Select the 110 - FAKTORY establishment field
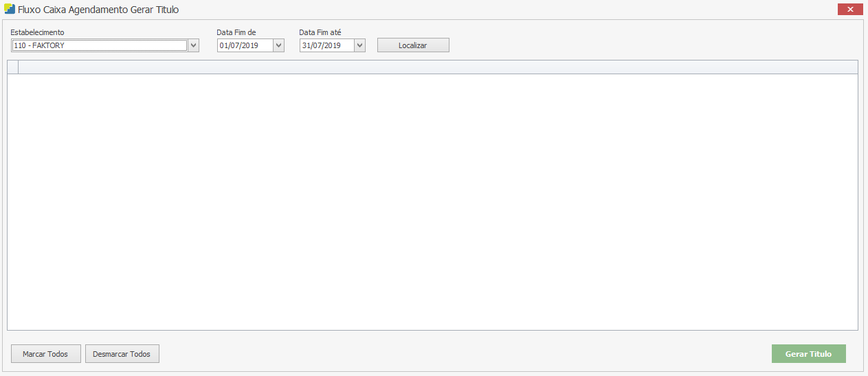 tap(99, 45)
